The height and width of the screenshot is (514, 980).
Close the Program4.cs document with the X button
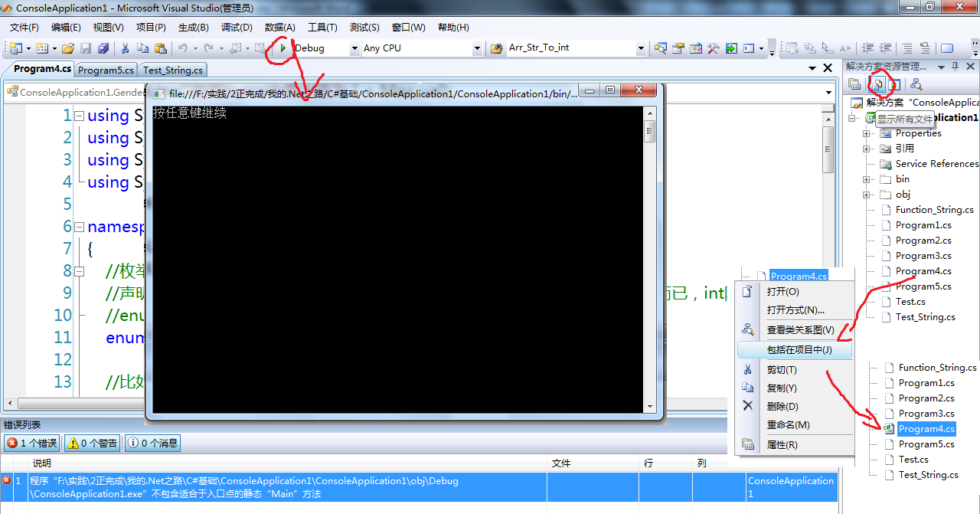click(x=828, y=68)
